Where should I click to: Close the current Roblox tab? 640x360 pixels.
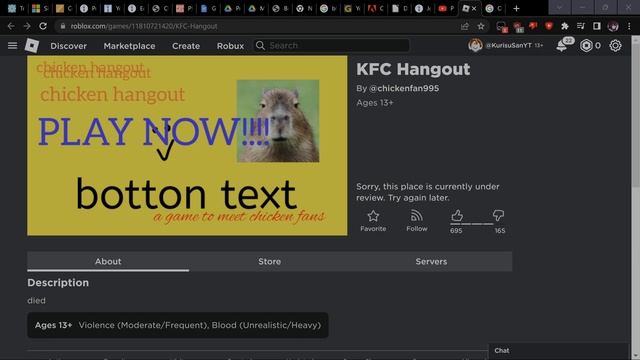(474, 8)
